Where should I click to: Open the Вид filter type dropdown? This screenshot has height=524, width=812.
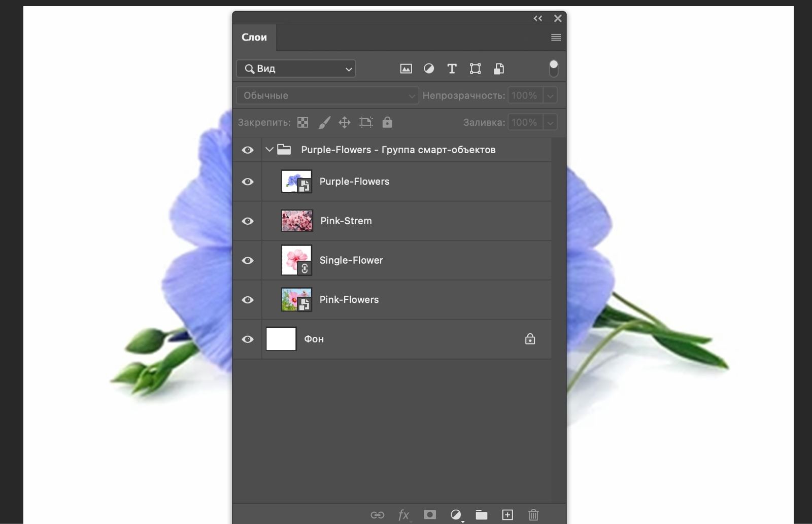tap(296, 68)
